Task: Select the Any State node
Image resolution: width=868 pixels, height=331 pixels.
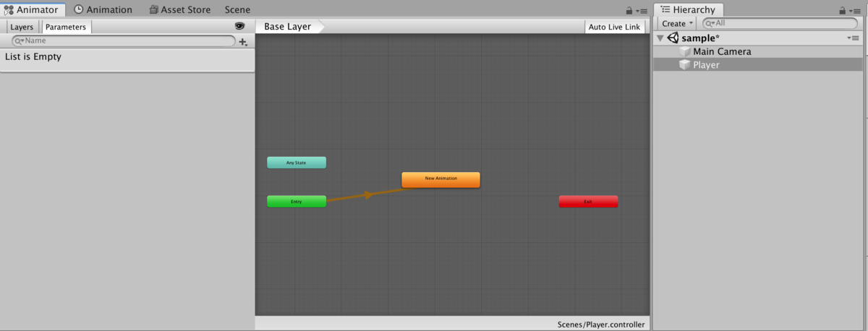Action: [x=297, y=163]
